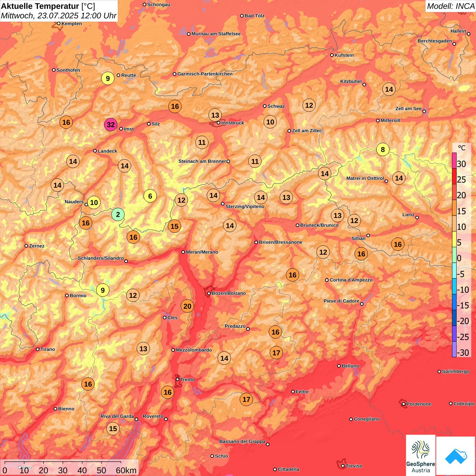Viewport: 476px width, 476px height.
Task: Click the Spilimbergo label
Action: [x=456, y=371]
